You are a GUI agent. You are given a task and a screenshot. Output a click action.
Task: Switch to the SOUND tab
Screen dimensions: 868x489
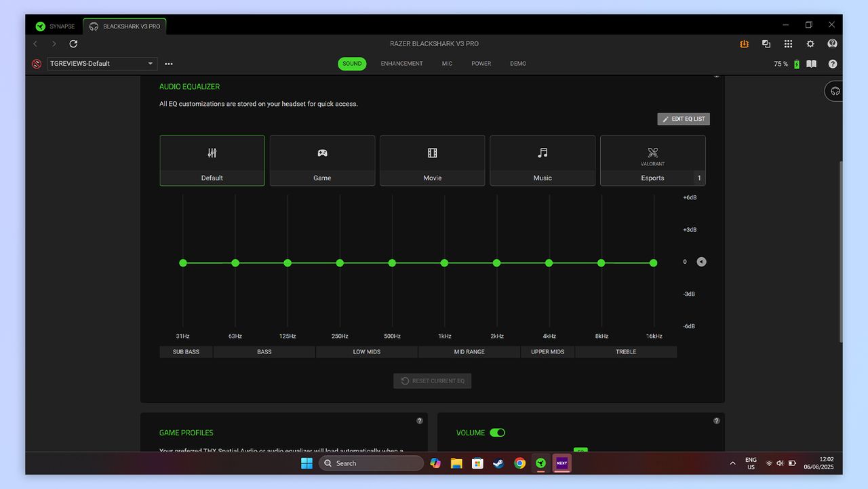tap(352, 64)
